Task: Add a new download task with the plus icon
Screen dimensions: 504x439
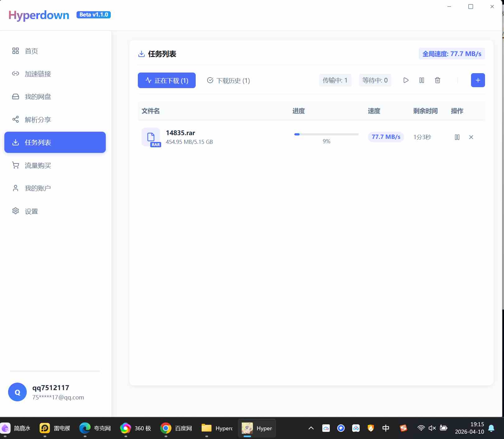Action: 478,80
